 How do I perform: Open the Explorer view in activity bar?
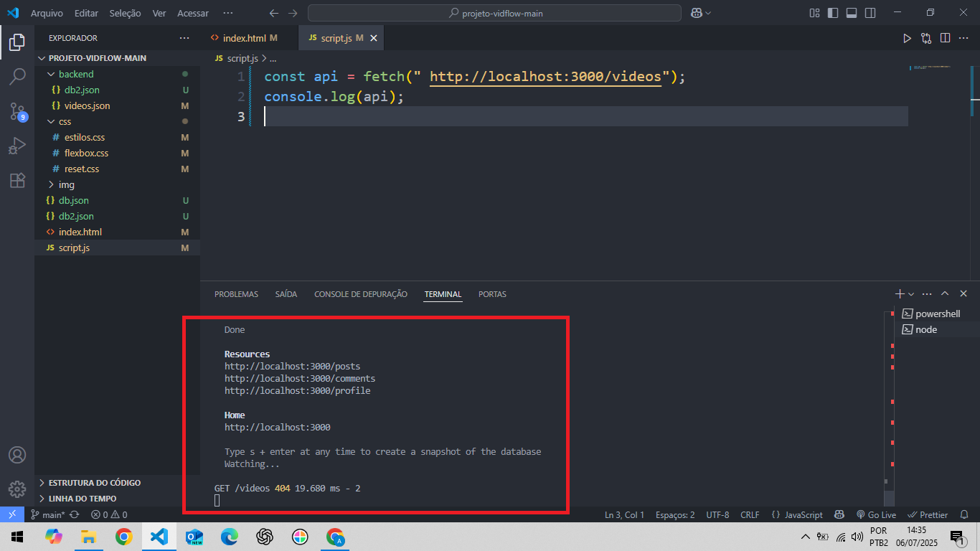[x=17, y=42]
